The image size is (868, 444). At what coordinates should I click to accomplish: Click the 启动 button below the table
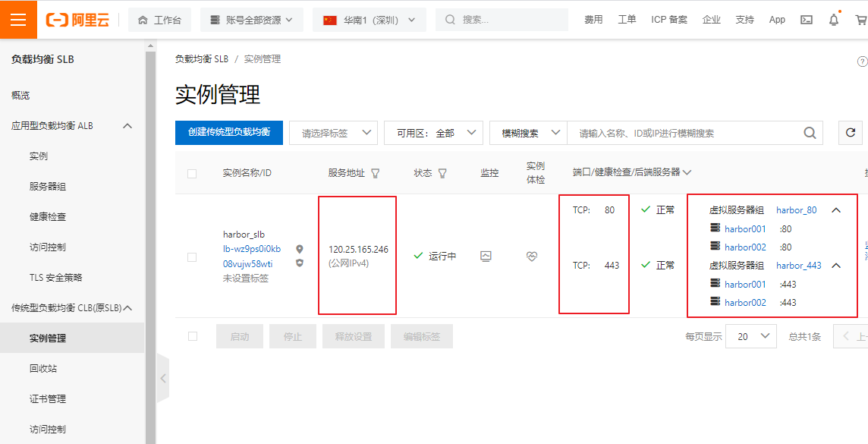point(240,336)
